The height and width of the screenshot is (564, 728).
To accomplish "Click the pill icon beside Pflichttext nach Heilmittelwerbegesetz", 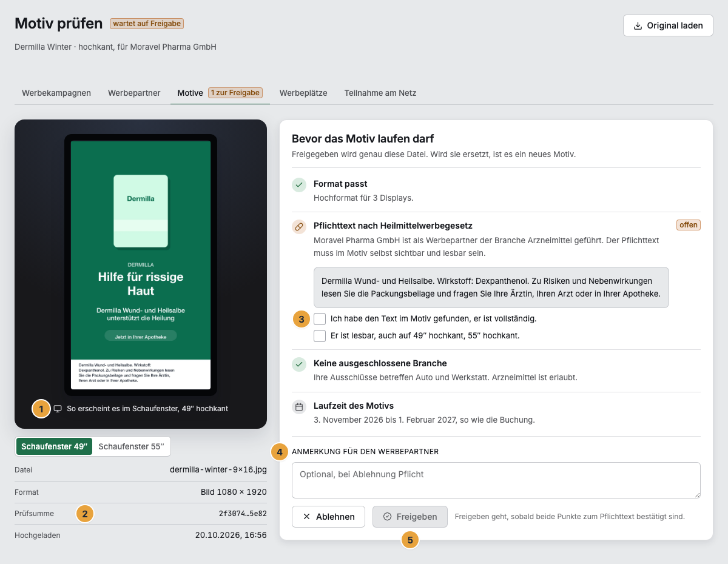I will (x=299, y=227).
